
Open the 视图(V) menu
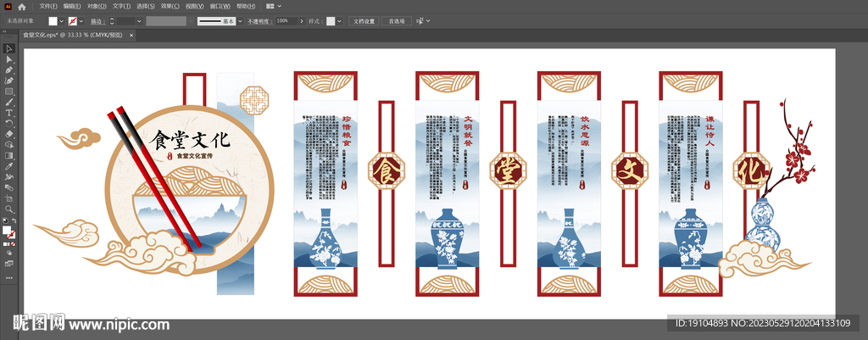point(194,6)
